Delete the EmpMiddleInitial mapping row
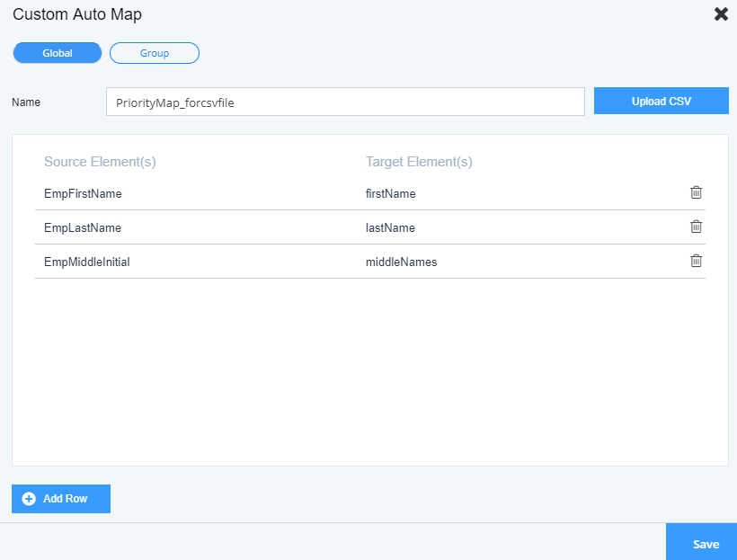 tap(696, 261)
